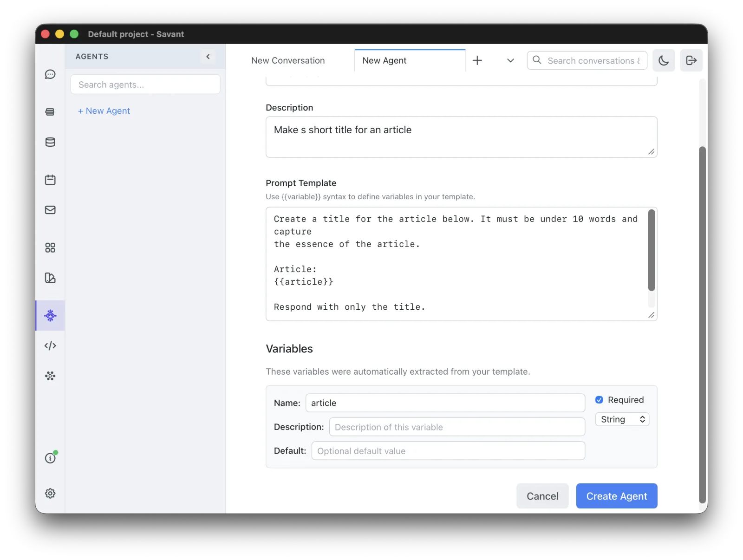Switch to the New Conversation tab

[288, 60]
